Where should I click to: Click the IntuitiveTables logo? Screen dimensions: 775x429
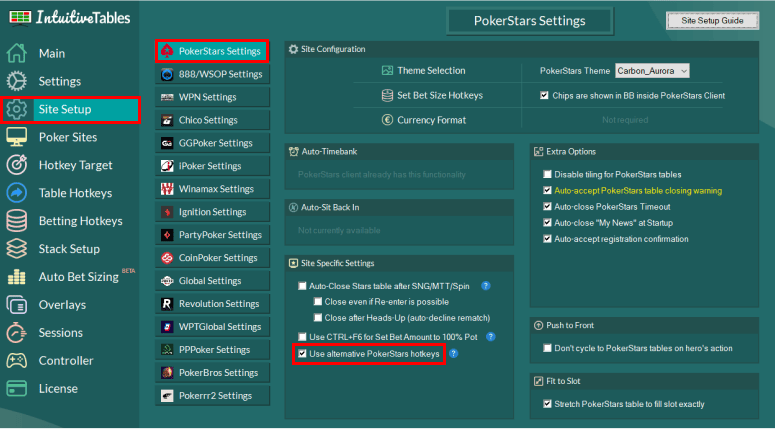click(x=70, y=18)
